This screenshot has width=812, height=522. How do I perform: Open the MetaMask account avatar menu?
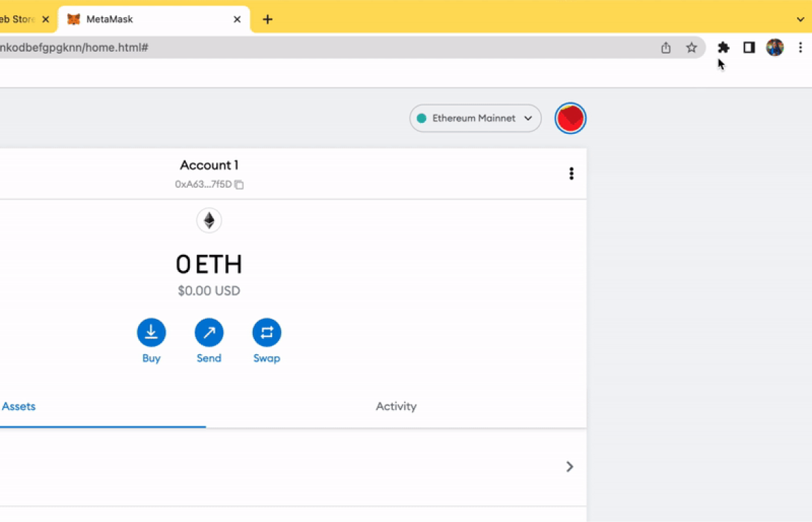[570, 118]
